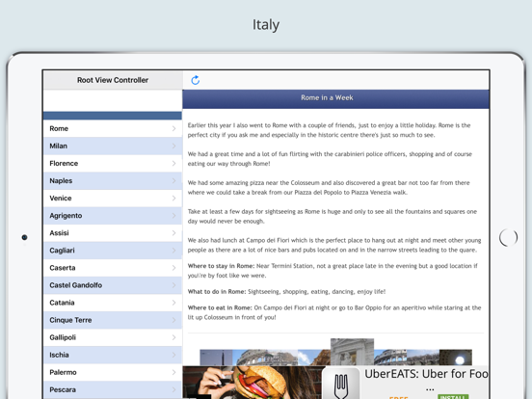Viewport: 532px width, 399px height.
Task: Select Ischia from the city list
Action: (113, 355)
